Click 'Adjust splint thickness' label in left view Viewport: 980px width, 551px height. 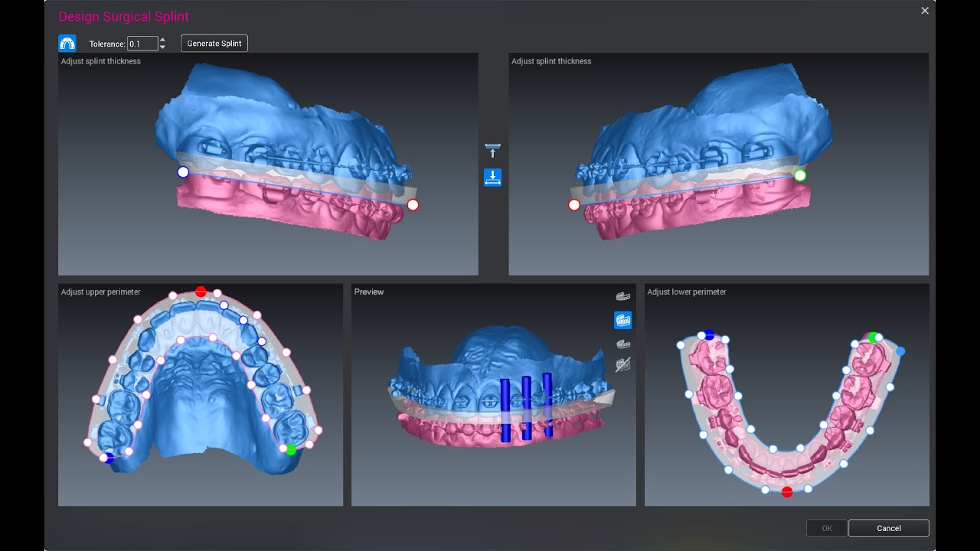pyautogui.click(x=101, y=61)
